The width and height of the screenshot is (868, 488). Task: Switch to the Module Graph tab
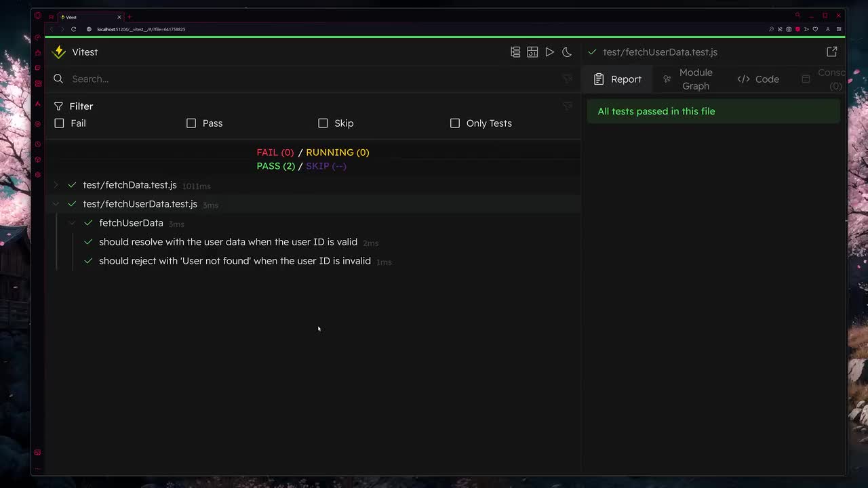point(688,79)
